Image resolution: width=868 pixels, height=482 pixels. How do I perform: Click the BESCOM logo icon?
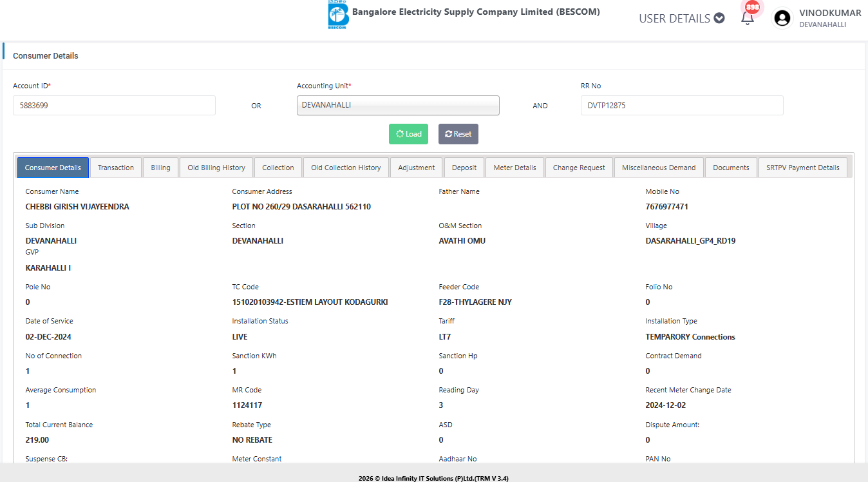coord(337,15)
